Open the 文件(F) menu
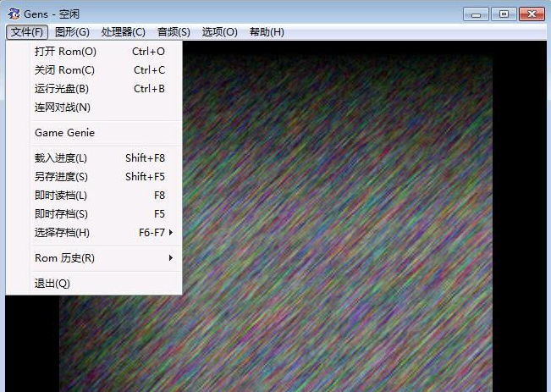 click(27, 32)
